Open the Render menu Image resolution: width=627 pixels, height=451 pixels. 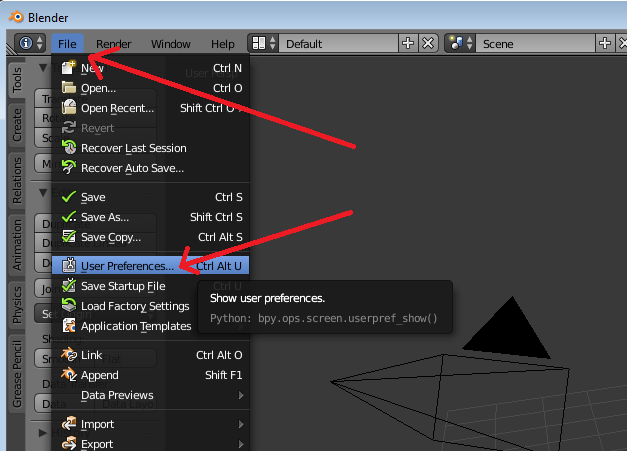click(x=114, y=44)
